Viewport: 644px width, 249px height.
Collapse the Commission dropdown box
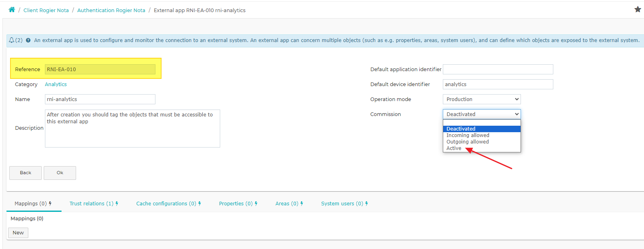point(482,114)
